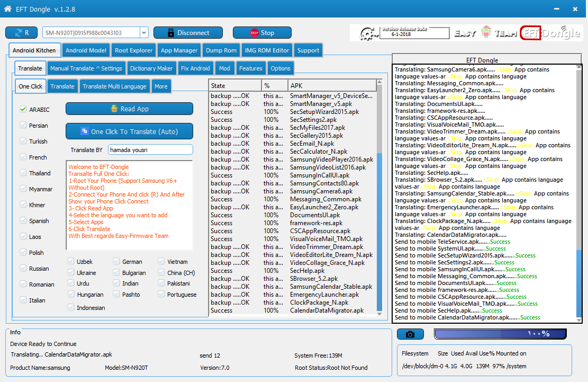Image resolution: width=588 pixels, height=382 pixels.
Task: Enable the Indonesian checkbox
Action: click(71, 307)
